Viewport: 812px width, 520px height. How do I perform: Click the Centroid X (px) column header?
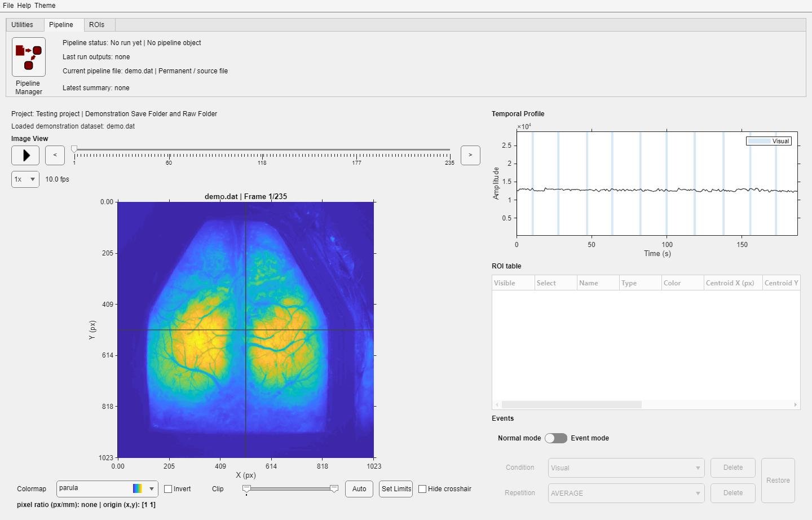(733, 283)
